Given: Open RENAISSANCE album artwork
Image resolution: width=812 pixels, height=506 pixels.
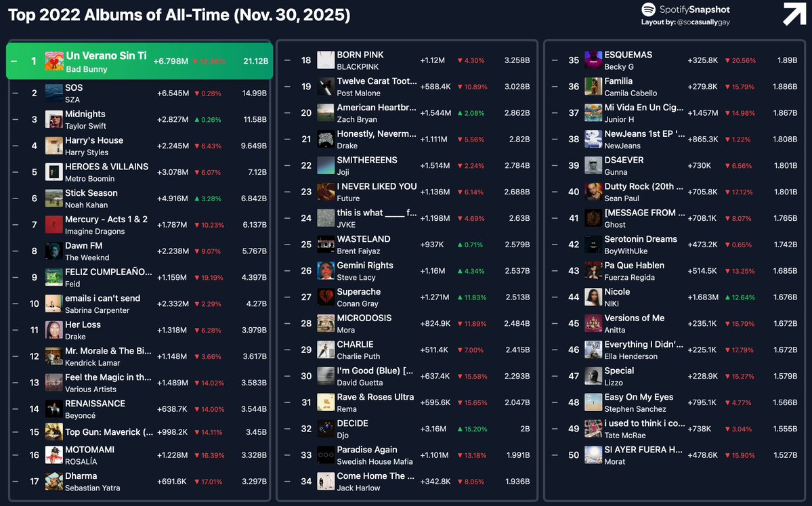Looking at the screenshot, I should tap(54, 409).
